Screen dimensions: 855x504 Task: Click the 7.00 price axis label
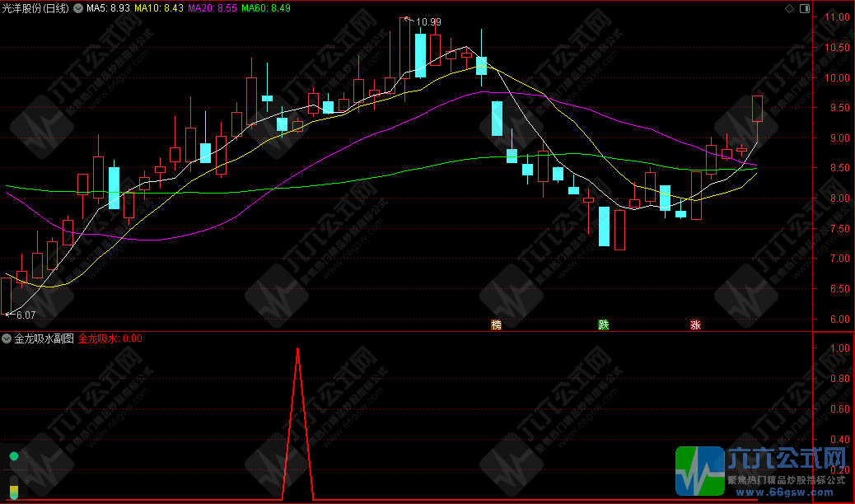(x=839, y=259)
